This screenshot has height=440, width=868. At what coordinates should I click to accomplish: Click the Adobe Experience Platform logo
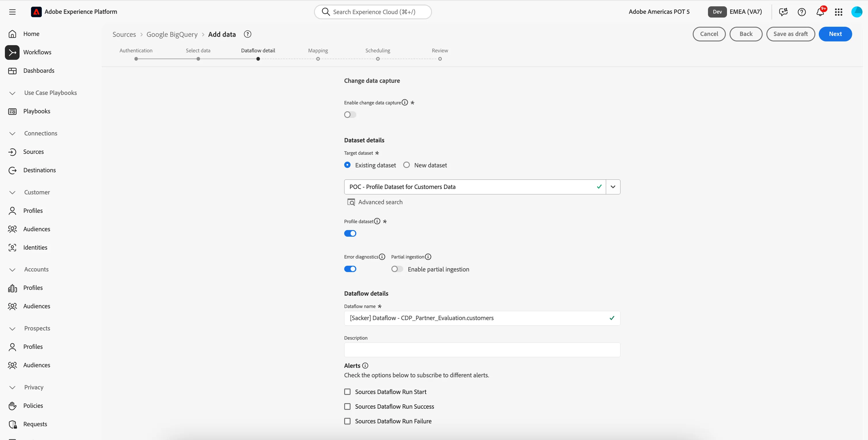36,12
